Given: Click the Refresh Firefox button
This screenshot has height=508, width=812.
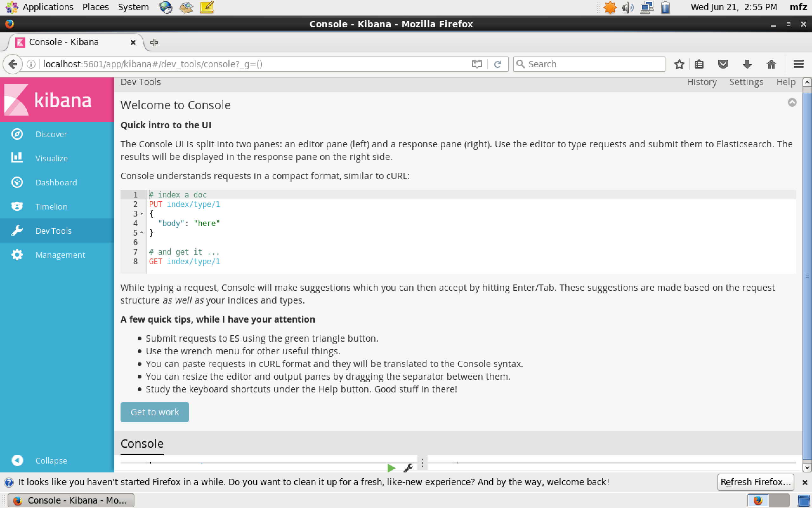Looking at the screenshot, I should (756, 482).
